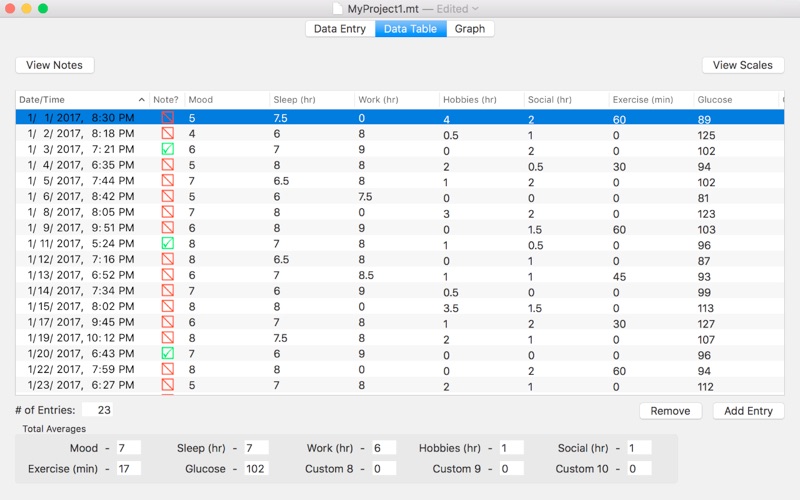Click the note icon in the 1/5/2017 row
Image resolution: width=800 pixels, height=500 pixels.
167,181
